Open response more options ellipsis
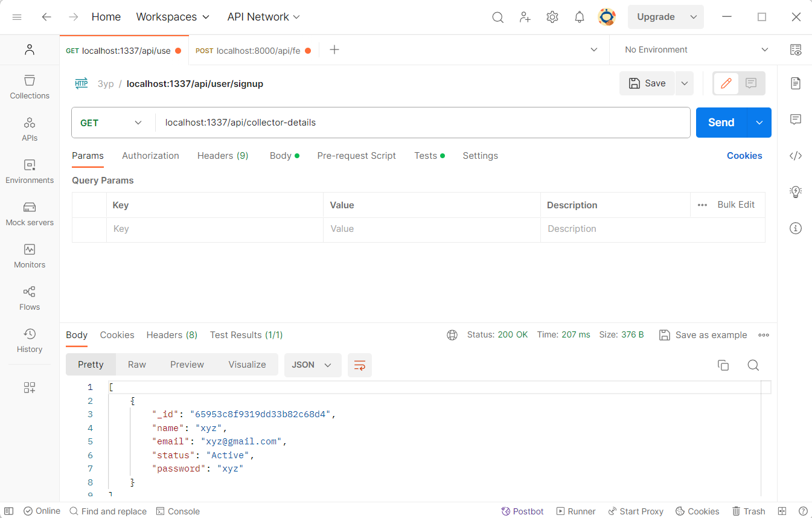Viewport: 812px width, 518px height. click(x=764, y=335)
